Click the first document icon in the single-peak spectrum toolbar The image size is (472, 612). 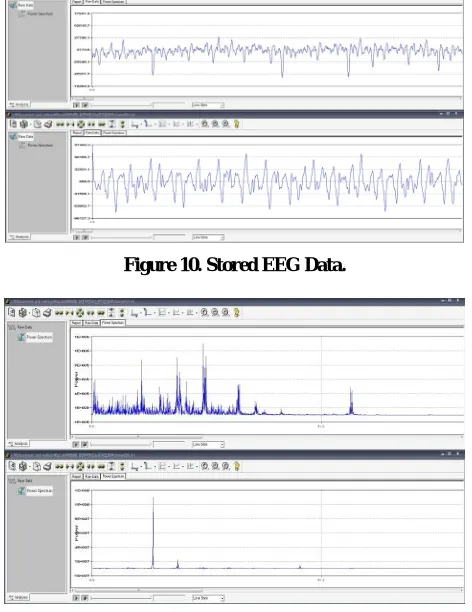tap(12, 466)
